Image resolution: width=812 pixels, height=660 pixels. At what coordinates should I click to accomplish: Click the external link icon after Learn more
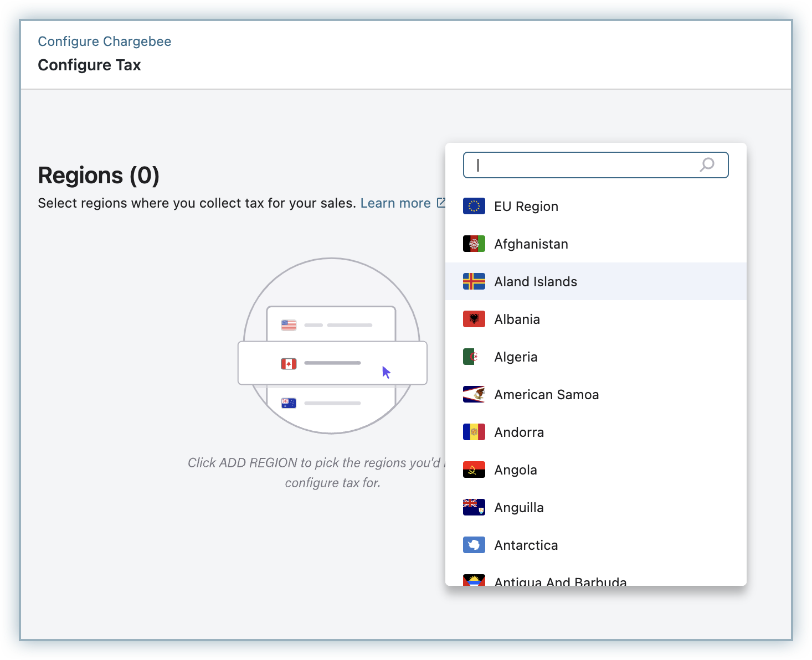441,203
